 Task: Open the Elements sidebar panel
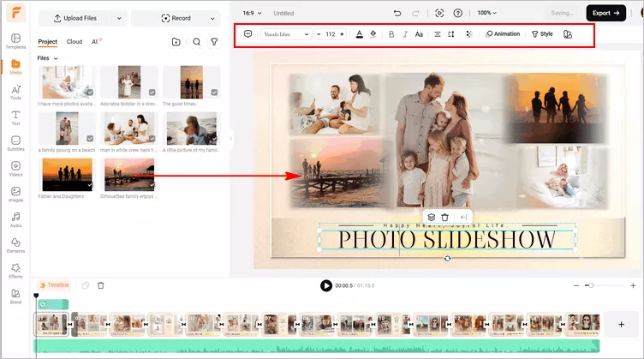tap(15, 245)
